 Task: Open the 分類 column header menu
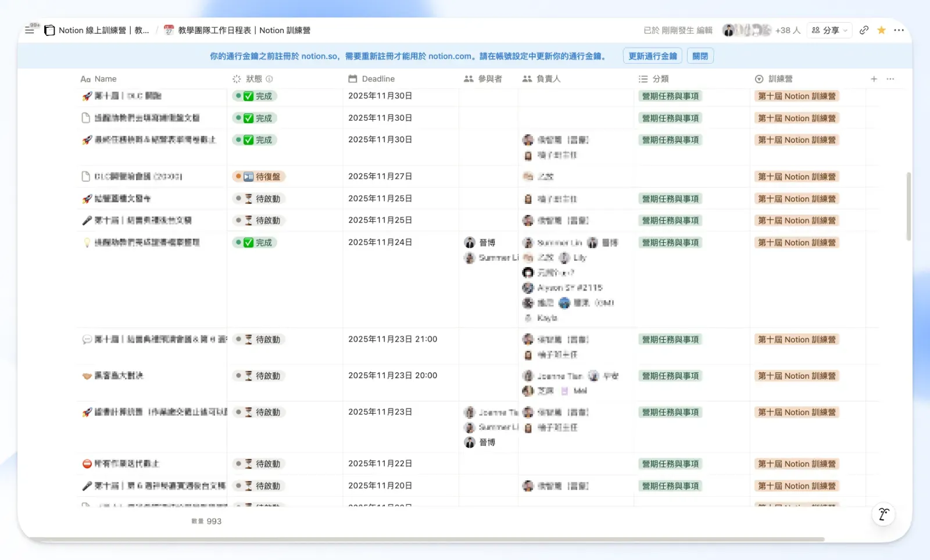pyautogui.click(x=653, y=79)
